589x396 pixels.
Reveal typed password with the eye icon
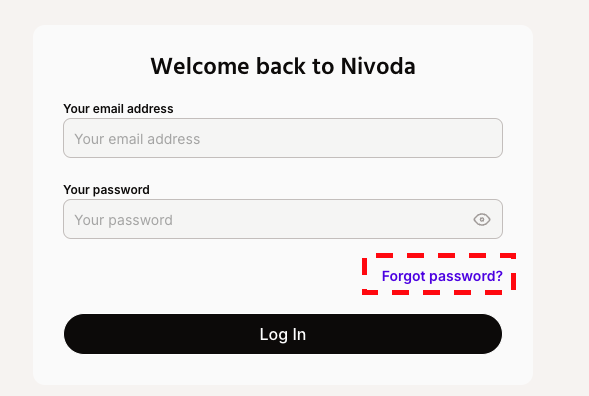[x=482, y=219]
